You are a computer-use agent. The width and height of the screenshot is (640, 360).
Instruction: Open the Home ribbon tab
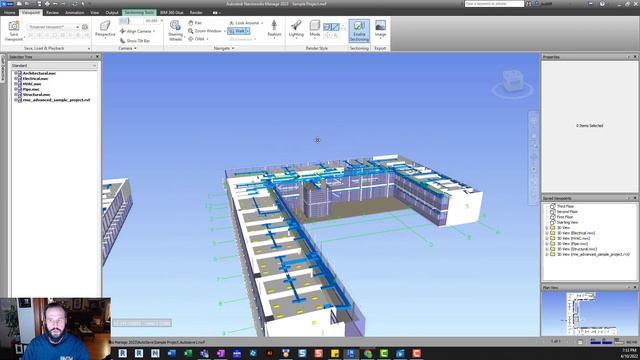(10, 13)
